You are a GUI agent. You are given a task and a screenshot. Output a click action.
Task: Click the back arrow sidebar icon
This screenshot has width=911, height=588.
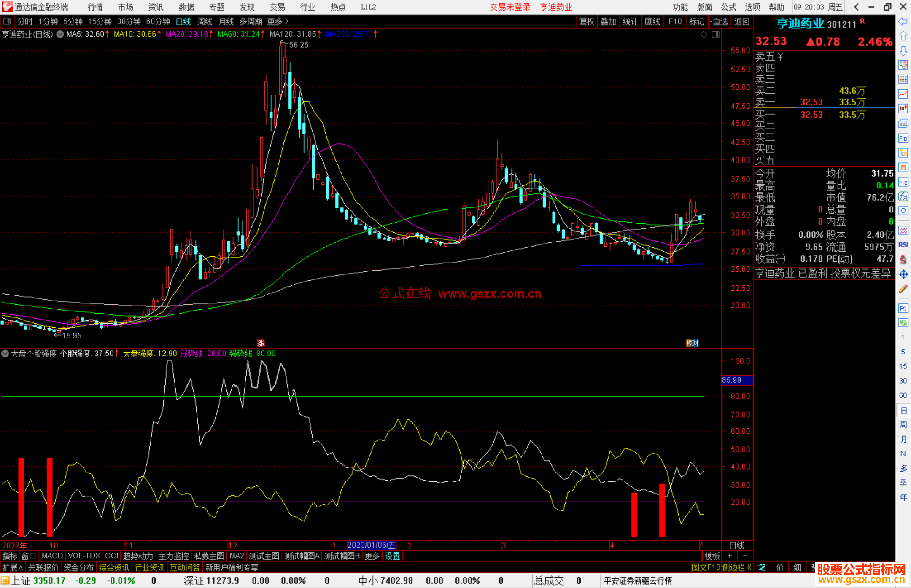(x=903, y=21)
